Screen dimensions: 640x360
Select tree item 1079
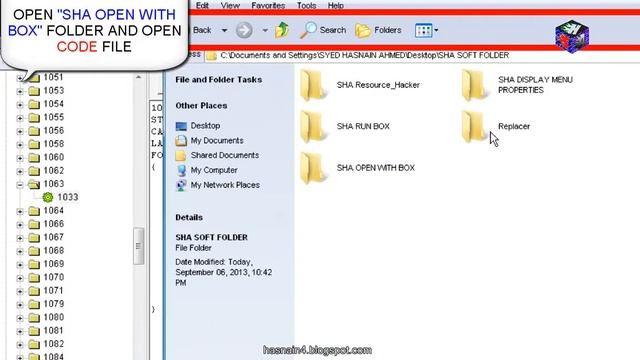tap(53, 304)
